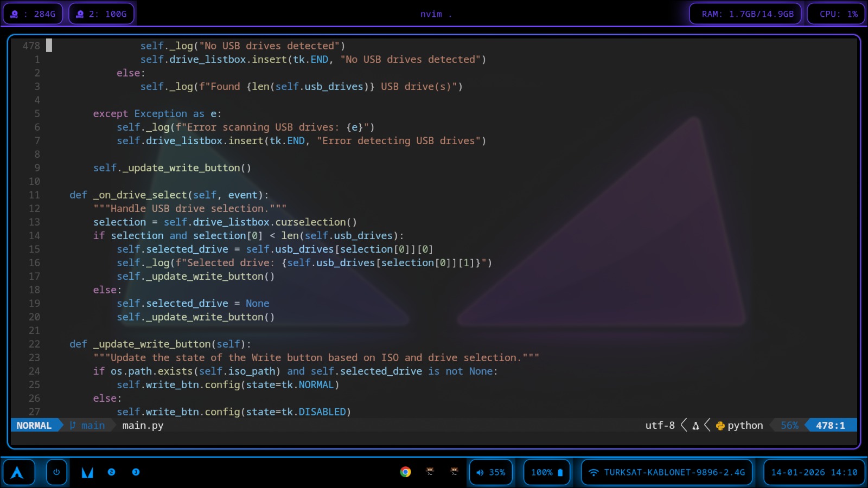Switch to workspace 2 labeled 100G
The width and height of the screenshot is (868, 488).
pyautogui.click(x=101, y=14)
